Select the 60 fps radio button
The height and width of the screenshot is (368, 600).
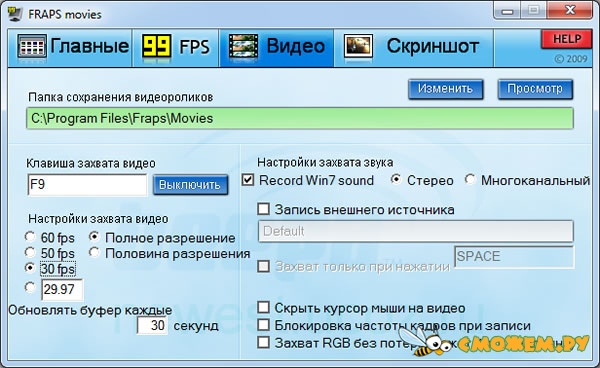30,237
